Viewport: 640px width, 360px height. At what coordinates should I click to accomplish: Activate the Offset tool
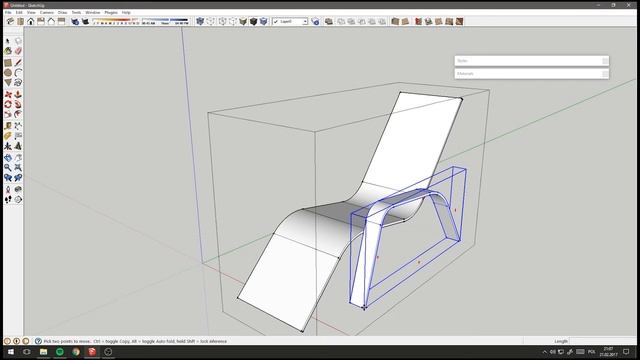(x=18, y=114)
